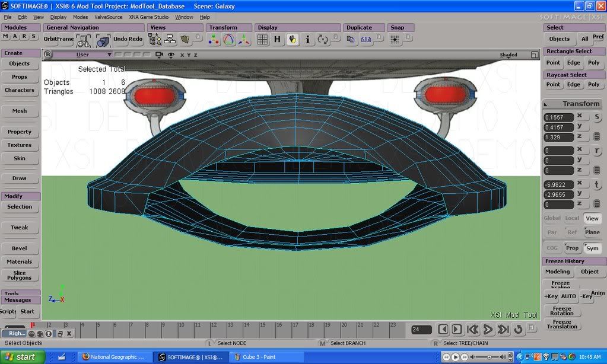This screenshot has height=364, width=607.
Task: Open the translation axes options menu
Action: (597, 203)
